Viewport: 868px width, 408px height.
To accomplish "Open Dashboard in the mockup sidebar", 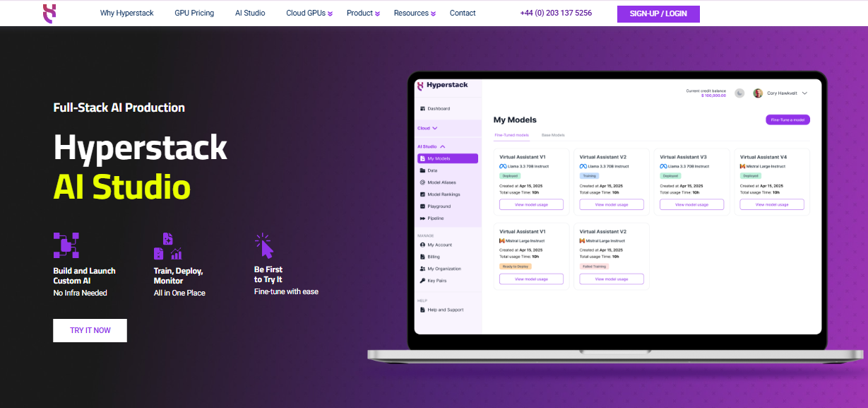I will pos(438,109).
